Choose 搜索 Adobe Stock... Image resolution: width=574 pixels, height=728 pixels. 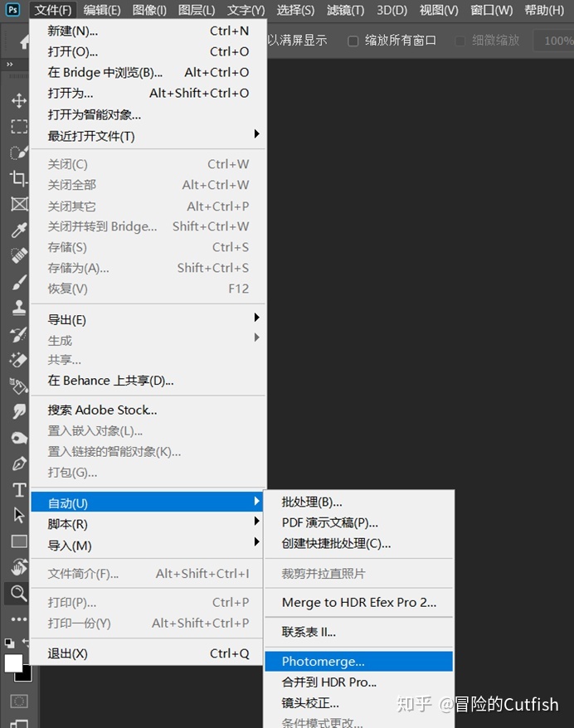tap(147, 410)
